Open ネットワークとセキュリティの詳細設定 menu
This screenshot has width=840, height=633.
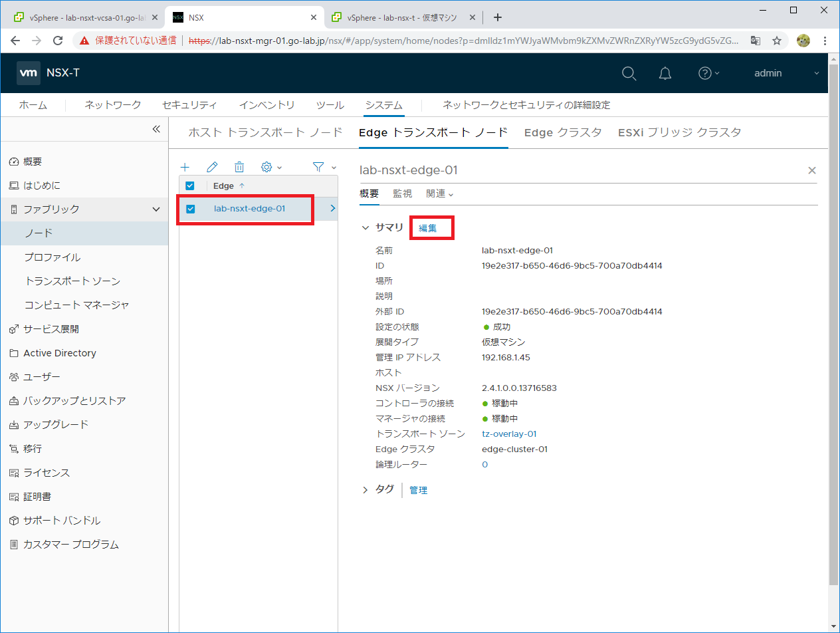[x=526, y=105]
